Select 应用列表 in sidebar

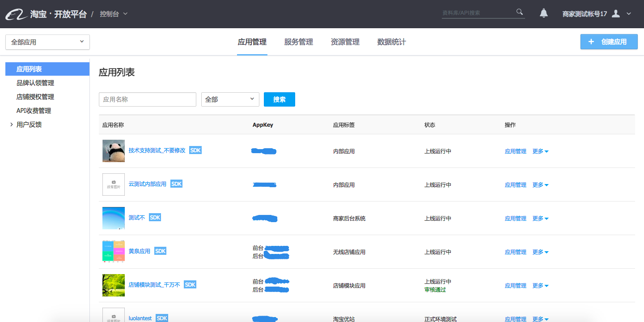pyautogui.click(x=47, y=69)
